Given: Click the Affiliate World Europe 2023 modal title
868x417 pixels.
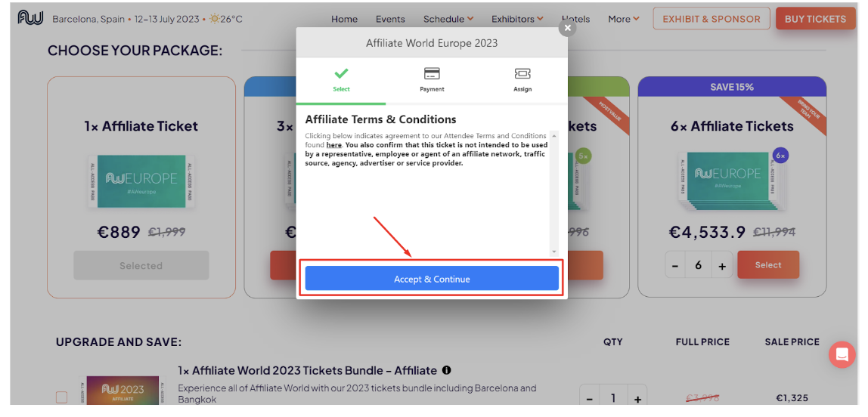Looking at the screenshot, I should coord(432,42).
